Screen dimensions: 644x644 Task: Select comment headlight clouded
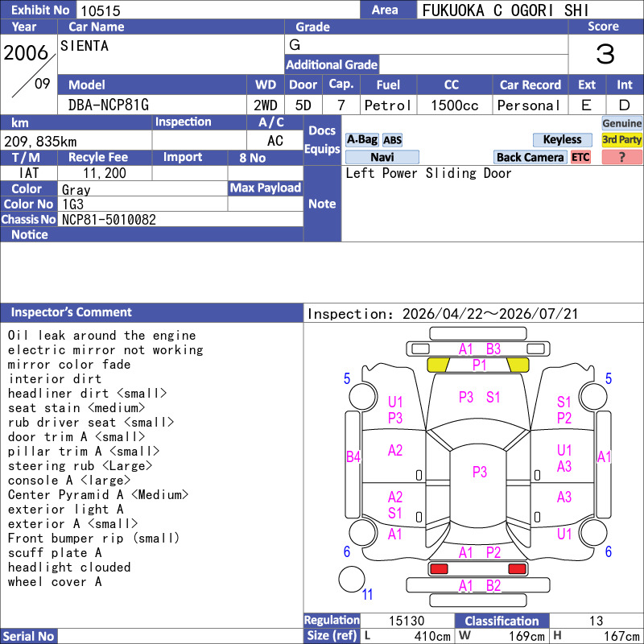(x=69, y=568)
